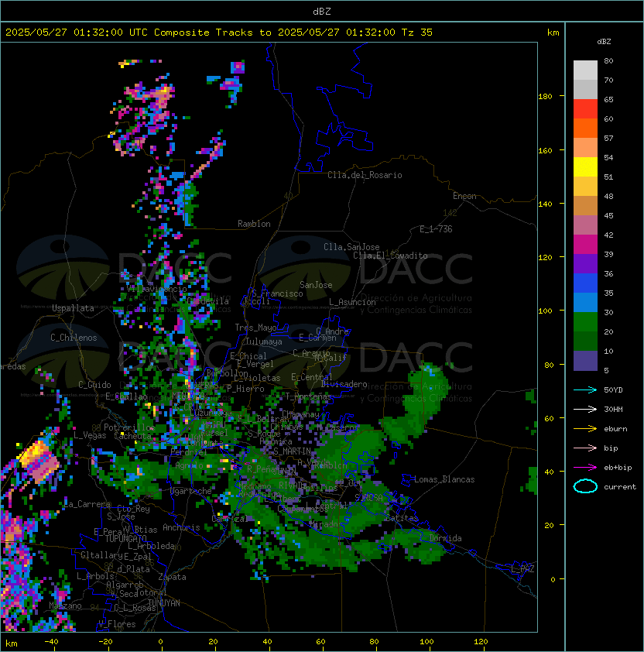
Task: Click the 'Clla.SanJose' map label
Action: click(351, 247)
